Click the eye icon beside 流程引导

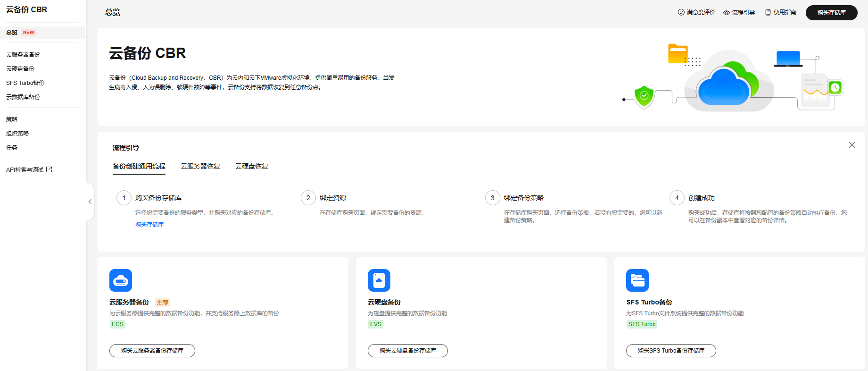coord(727,13)
